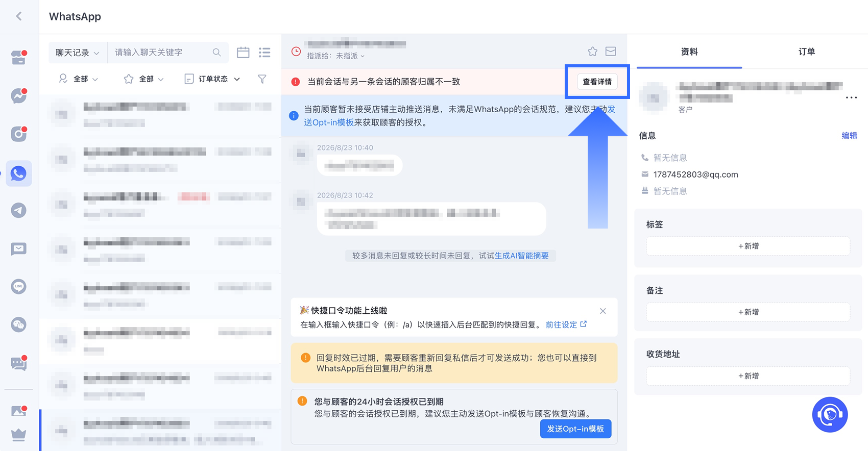Click the 查看详情 button
Screen dimensions: 868x451
[597, 82]
